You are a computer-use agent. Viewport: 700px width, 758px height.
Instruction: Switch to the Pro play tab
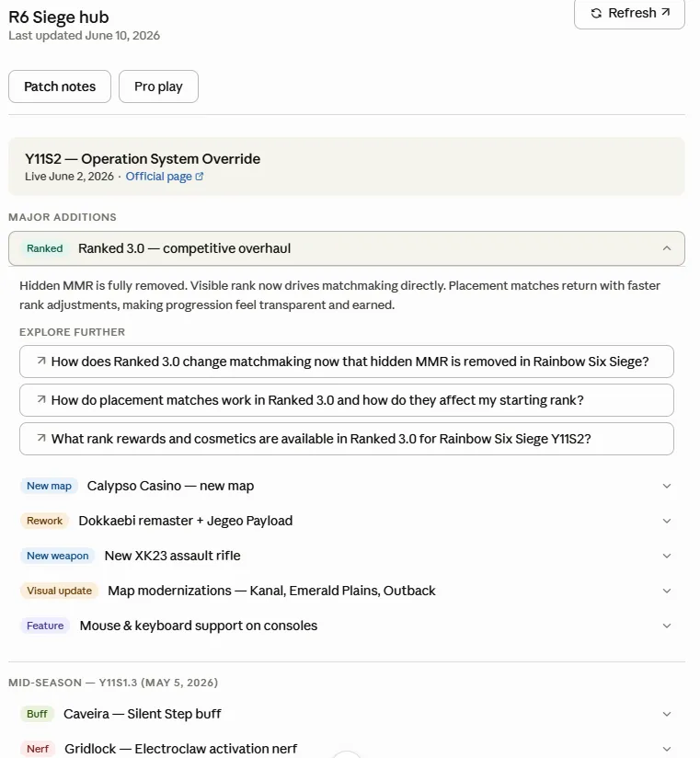158,86
